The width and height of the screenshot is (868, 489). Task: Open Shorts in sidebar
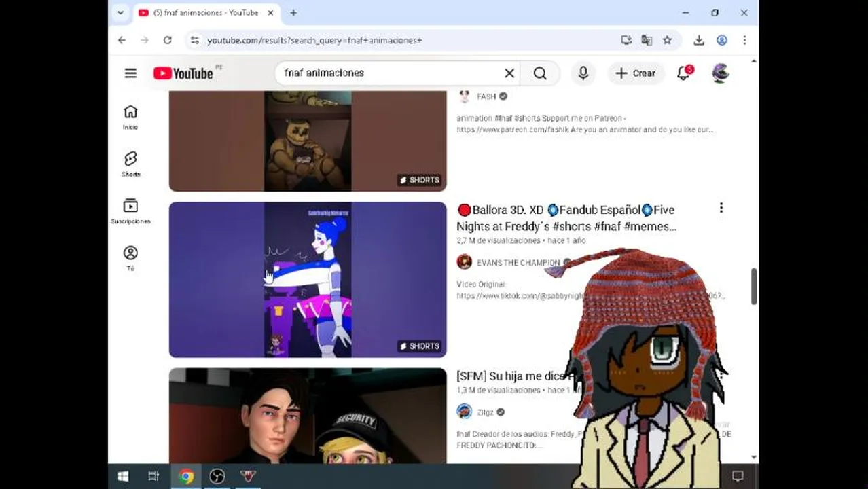point(130,164)
